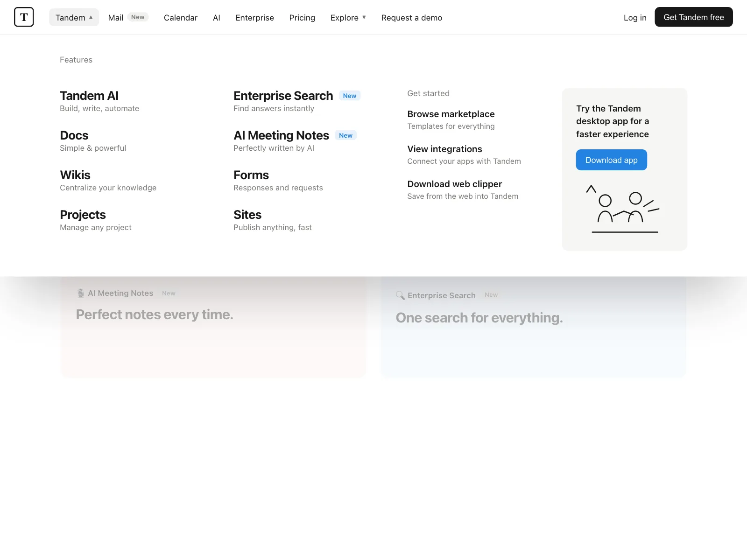This screenshot has height=560, width=747.
Task: Click the 'Get started' heading text
Action: click(x=429, y=93)
